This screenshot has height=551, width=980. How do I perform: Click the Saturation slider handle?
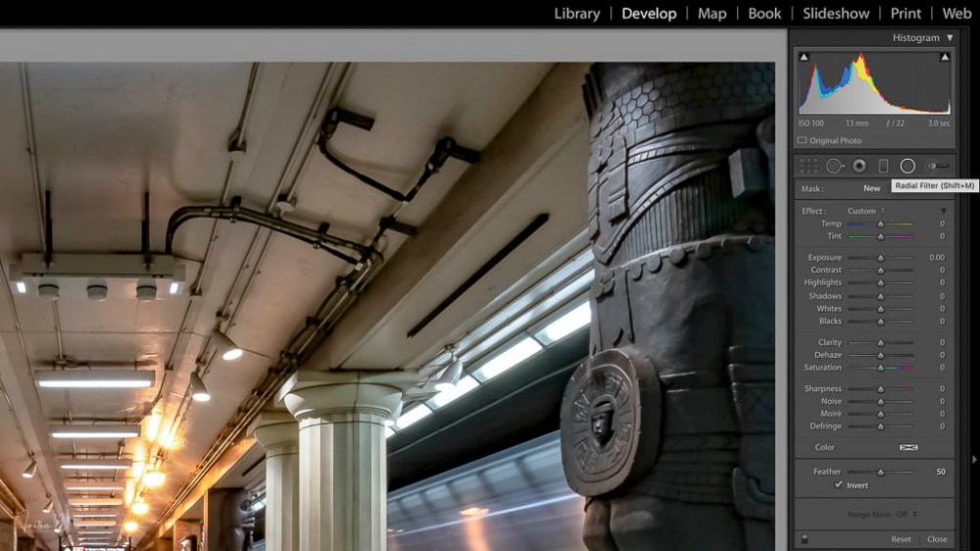click(881, 368)
